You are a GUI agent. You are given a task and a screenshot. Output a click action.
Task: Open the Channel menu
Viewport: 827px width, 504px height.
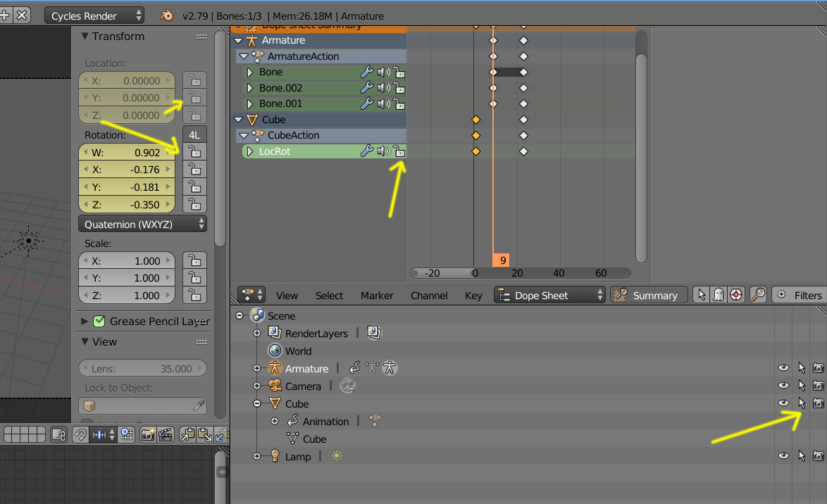[x=429, y=295]
